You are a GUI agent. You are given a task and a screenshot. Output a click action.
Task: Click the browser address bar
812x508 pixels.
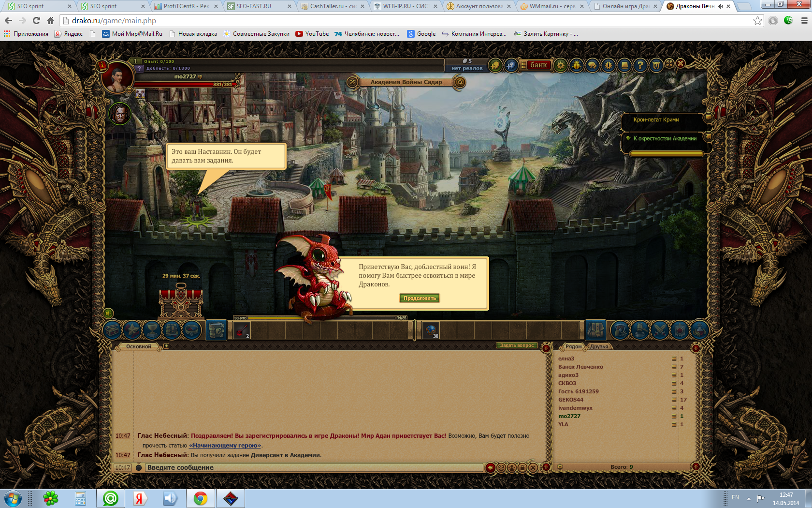point(411,21)
